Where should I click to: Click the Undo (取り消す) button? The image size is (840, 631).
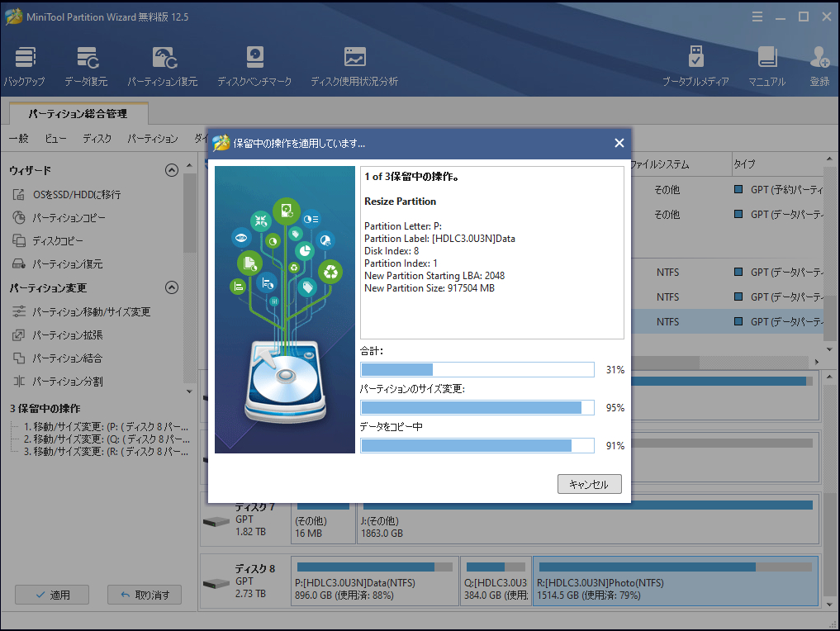pos(145,595)
